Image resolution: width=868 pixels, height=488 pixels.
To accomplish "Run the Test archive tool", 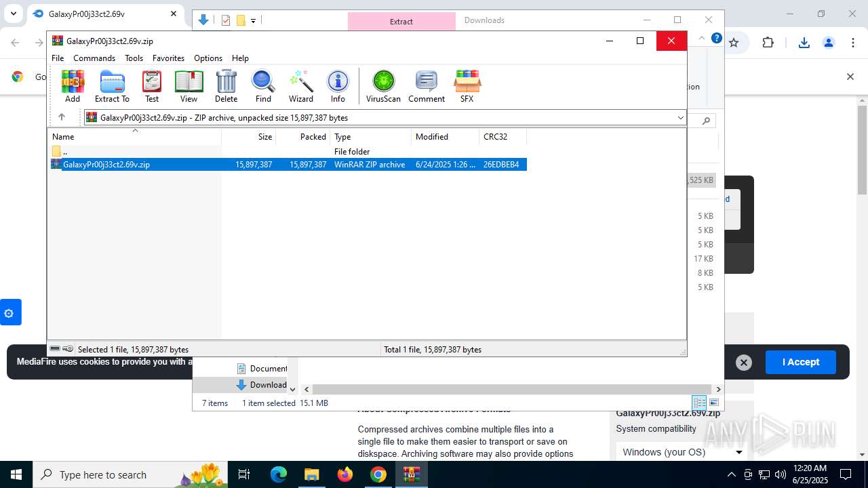I will point(152,86).
